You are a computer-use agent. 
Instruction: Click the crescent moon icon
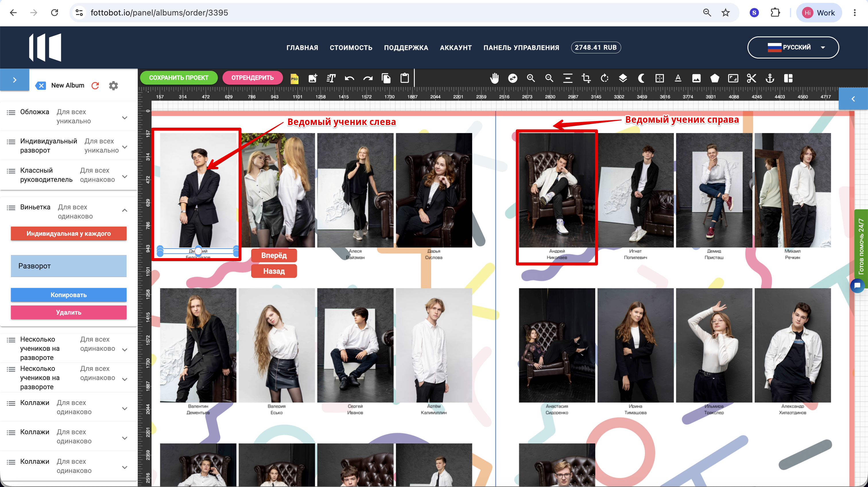[641, 79]
